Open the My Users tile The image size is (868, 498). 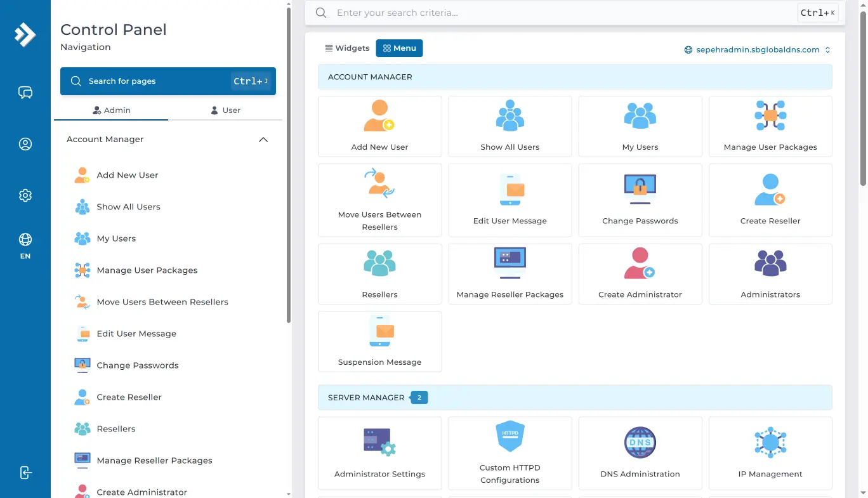coord(640,126)
